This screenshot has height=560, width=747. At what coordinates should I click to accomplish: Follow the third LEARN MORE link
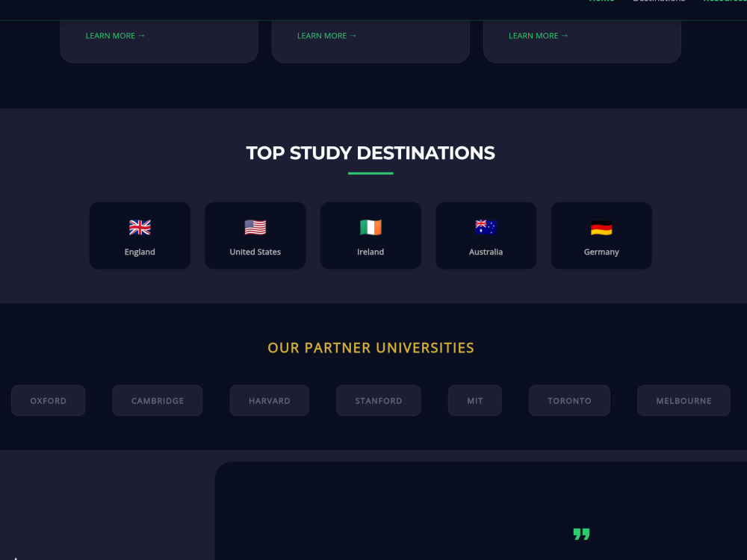538,36
